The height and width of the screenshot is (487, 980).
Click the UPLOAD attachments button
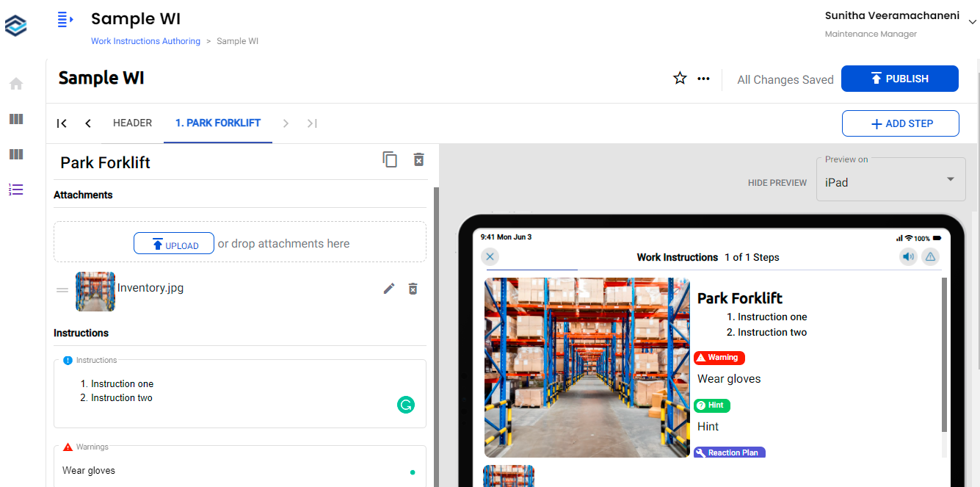pyautogui.click(x=174, y=244)
